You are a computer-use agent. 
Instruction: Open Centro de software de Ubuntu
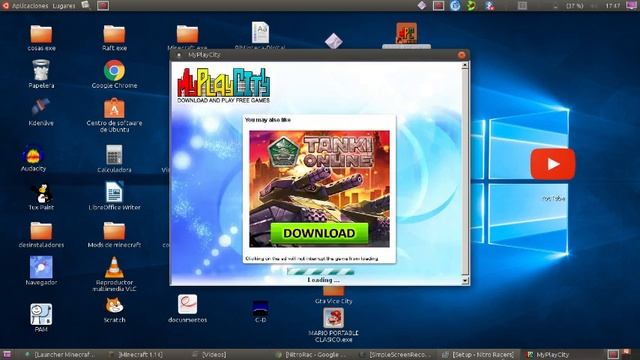coord(114,108)
